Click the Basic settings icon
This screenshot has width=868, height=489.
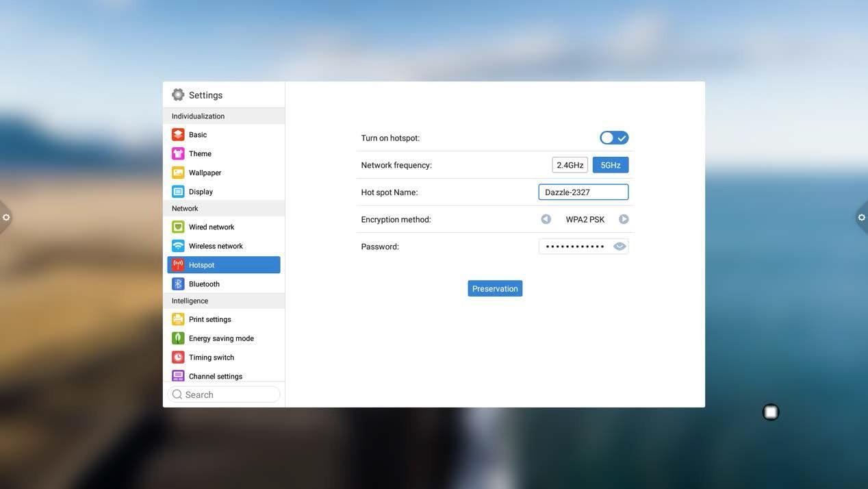pos(178,135)
